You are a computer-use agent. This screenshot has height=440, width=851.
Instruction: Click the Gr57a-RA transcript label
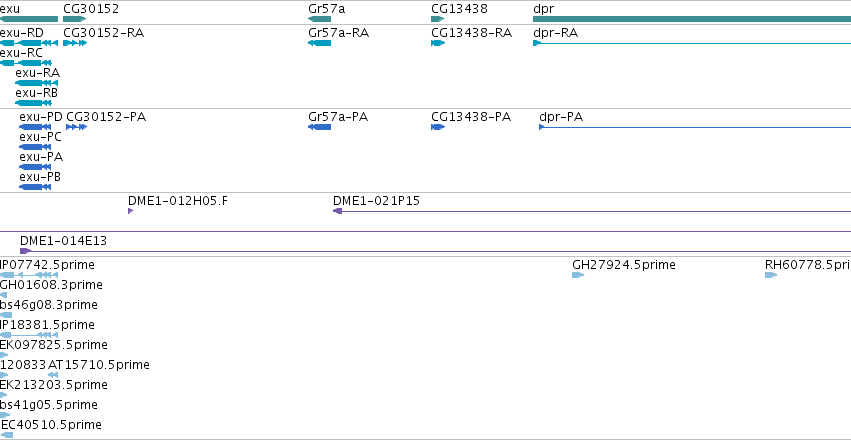point(338,33)
